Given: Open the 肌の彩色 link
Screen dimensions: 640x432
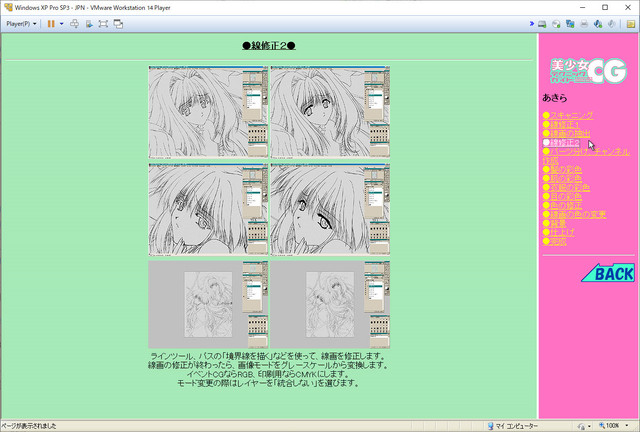Looking at the screenshot, I should 562,178.
